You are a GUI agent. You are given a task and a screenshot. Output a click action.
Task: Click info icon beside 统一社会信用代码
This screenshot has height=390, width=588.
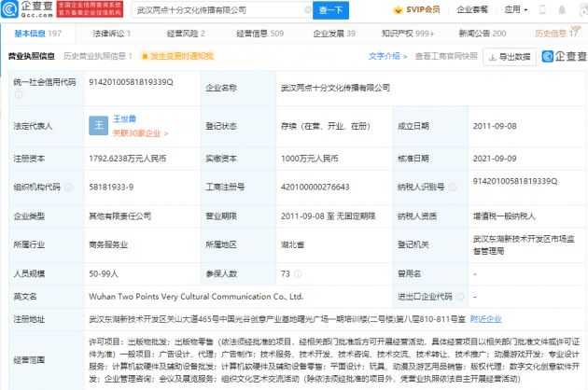(19, 94)
